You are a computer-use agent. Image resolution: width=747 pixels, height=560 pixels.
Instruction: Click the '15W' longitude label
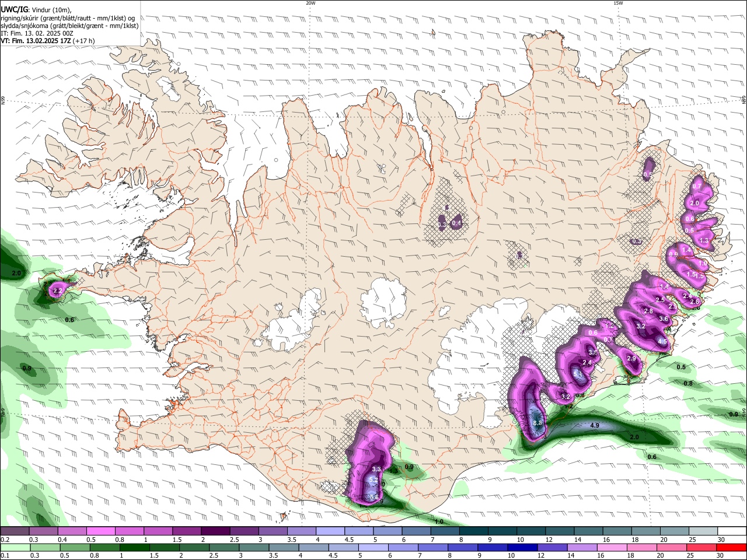click(x=617, y=3)
